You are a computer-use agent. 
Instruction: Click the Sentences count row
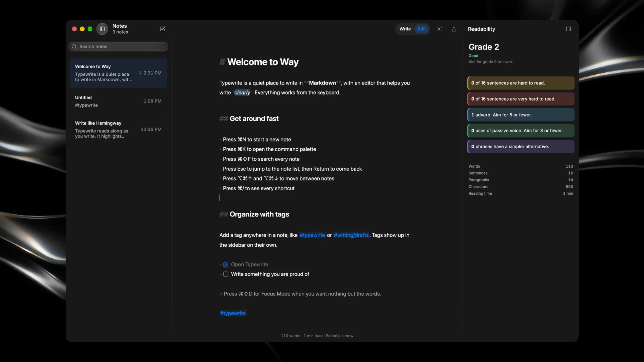[520, 173]
